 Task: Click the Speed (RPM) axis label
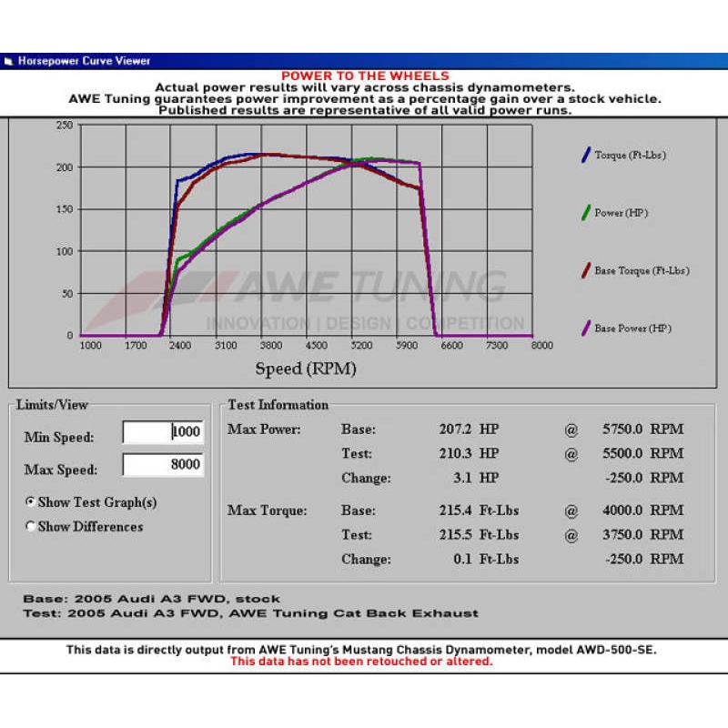coord(305,368)
